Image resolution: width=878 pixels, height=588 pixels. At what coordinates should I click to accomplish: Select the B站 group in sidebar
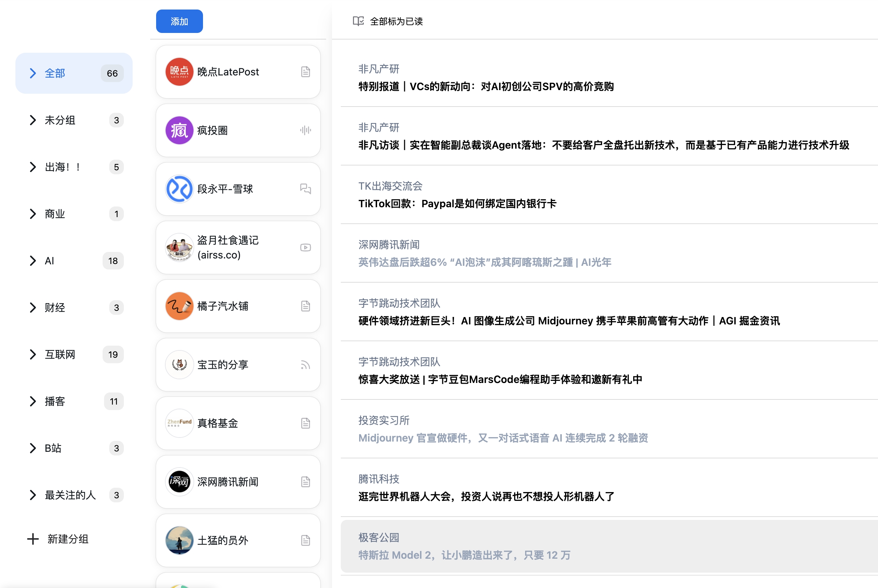coord(53,448)
